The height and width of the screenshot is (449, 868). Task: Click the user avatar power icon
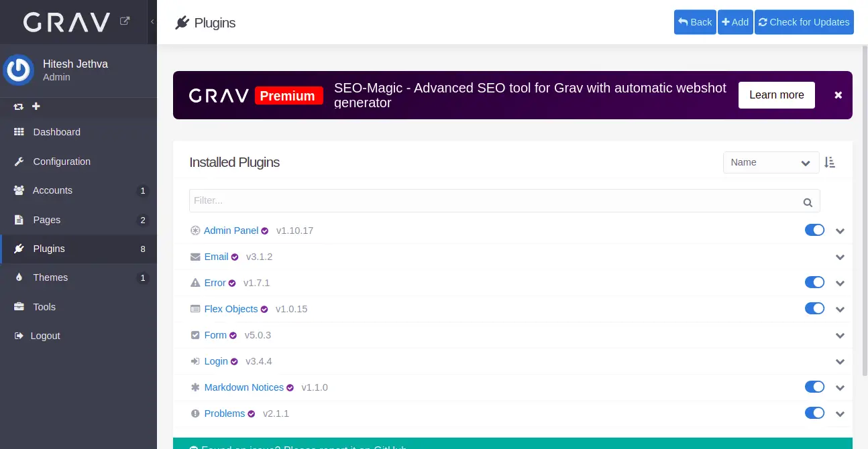pos(18,70)
